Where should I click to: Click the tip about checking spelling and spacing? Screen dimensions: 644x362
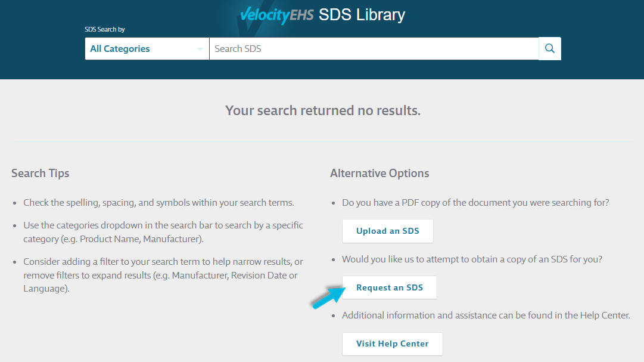coord(158,203)
